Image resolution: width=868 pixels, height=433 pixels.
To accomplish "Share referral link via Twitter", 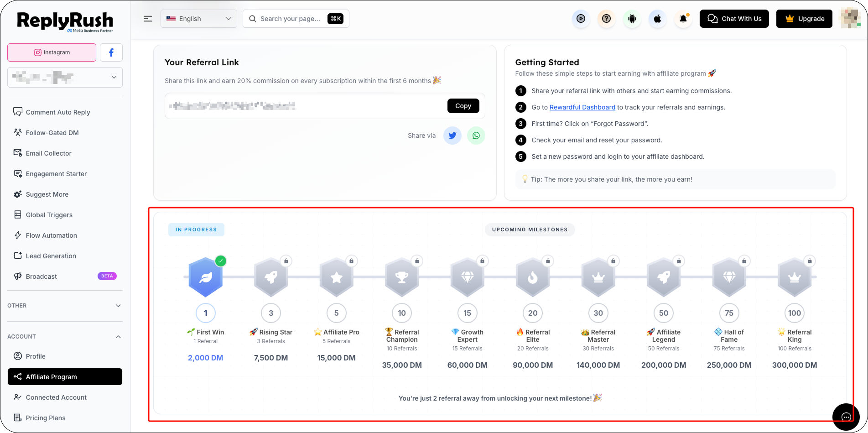I will coord(452,136).
